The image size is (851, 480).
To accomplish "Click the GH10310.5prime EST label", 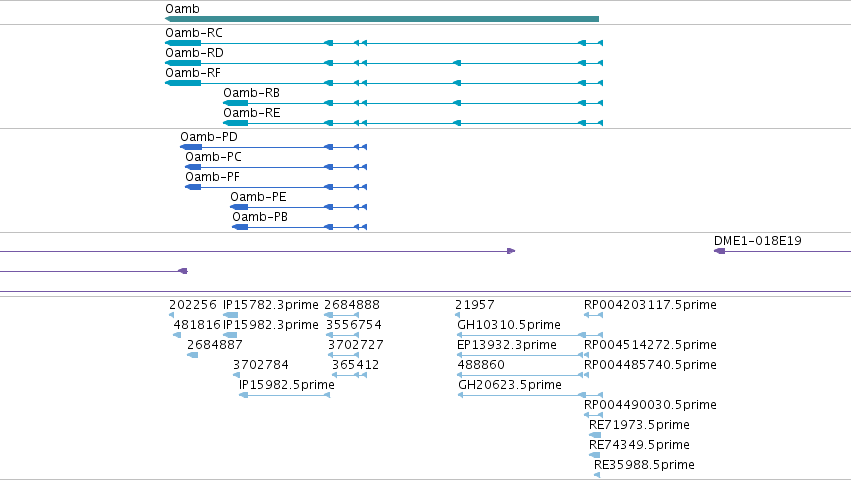I will [509, 325].
